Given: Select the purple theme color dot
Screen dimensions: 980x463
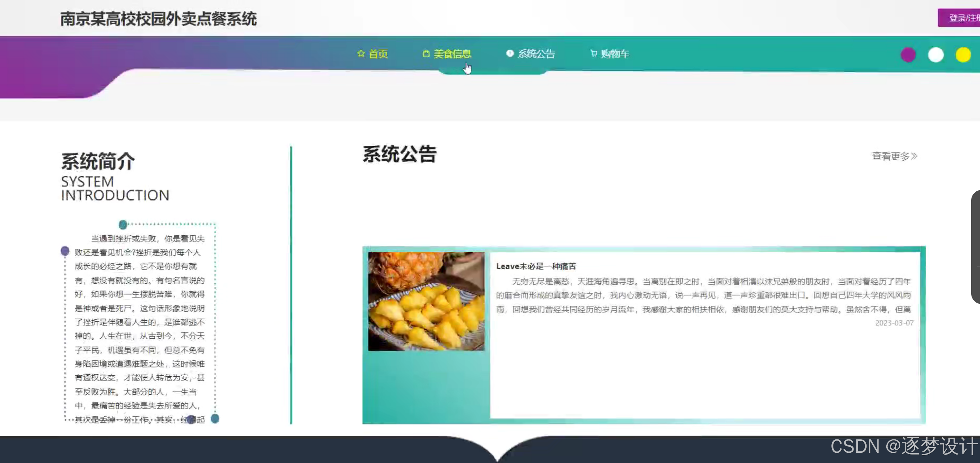Looking at the screenshot, I should (x=908, y=55).
